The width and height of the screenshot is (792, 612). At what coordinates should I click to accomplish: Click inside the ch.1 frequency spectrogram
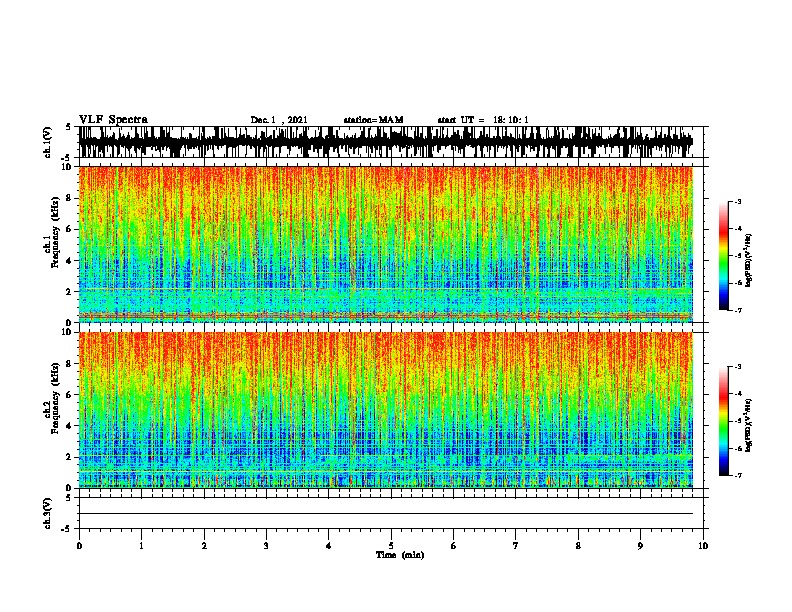(386, 244)
